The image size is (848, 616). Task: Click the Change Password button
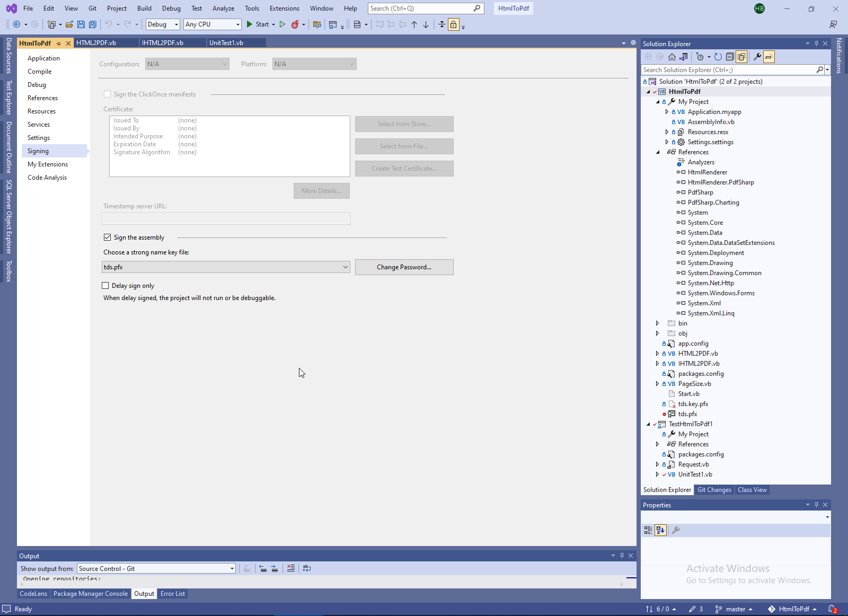tap(404, 267)
